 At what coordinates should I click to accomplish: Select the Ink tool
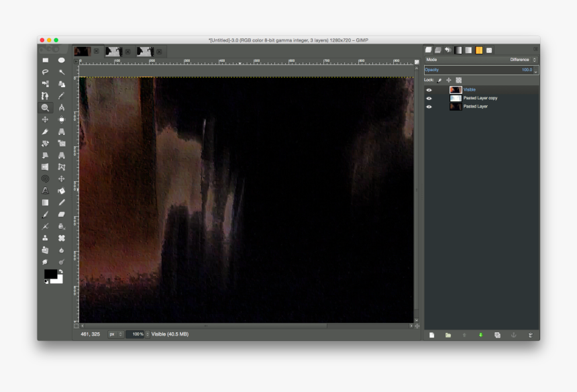point(62,226)
